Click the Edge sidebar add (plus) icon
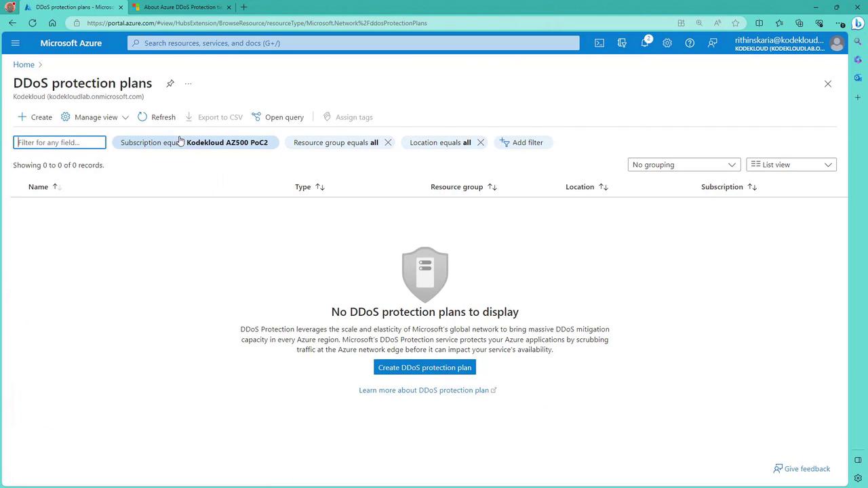The image size is (868, 488). [x=858, y=98]
